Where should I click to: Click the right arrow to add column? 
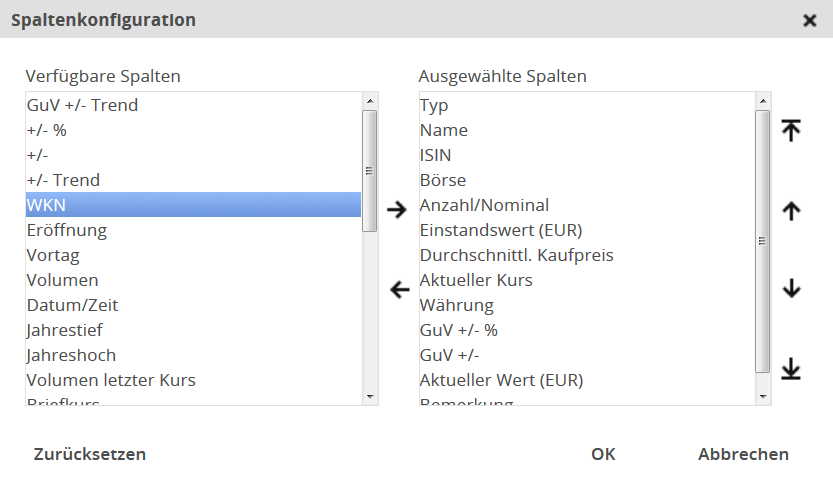point(398,209)
